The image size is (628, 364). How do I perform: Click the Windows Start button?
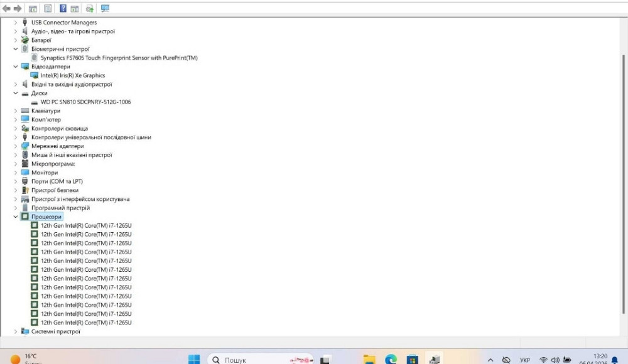tap(194, 360)
